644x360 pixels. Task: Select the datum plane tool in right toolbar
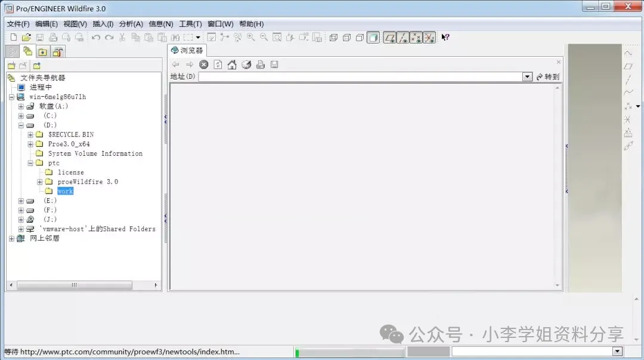click(x=628, y=66)
